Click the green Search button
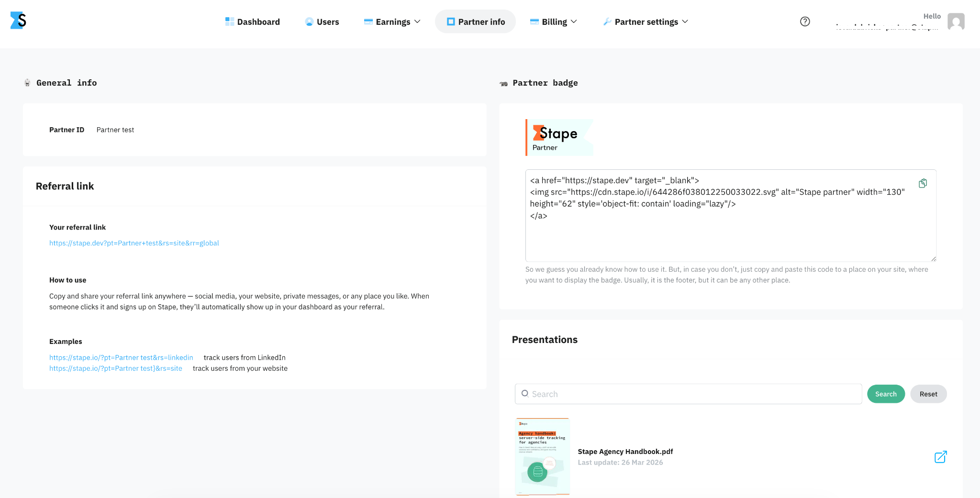 point(886,394)
